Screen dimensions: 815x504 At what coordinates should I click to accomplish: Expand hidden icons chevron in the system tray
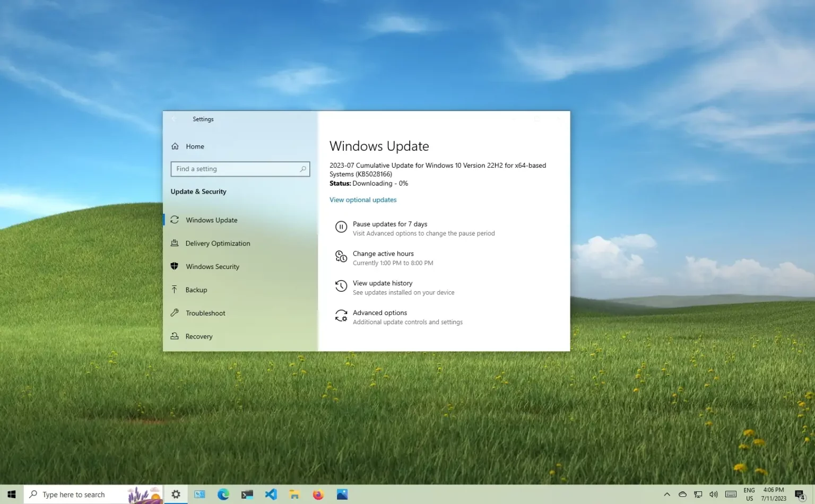pos(667,494)
